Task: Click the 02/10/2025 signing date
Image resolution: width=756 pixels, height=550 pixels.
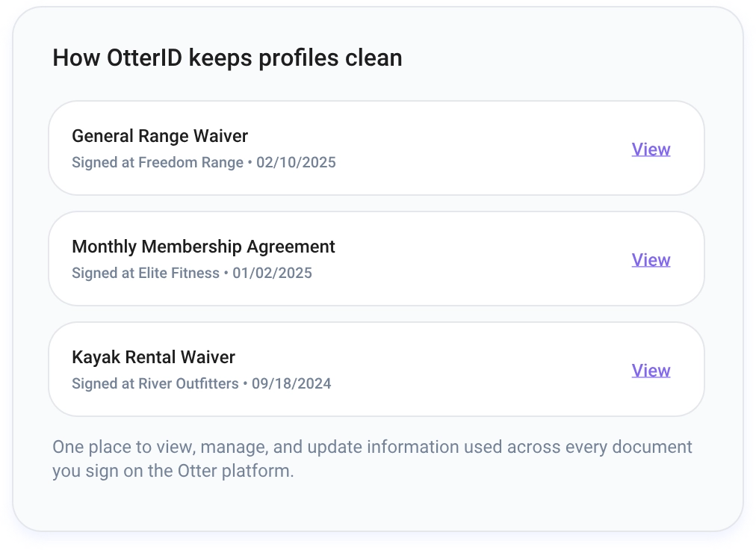Action: click(296, 162)
